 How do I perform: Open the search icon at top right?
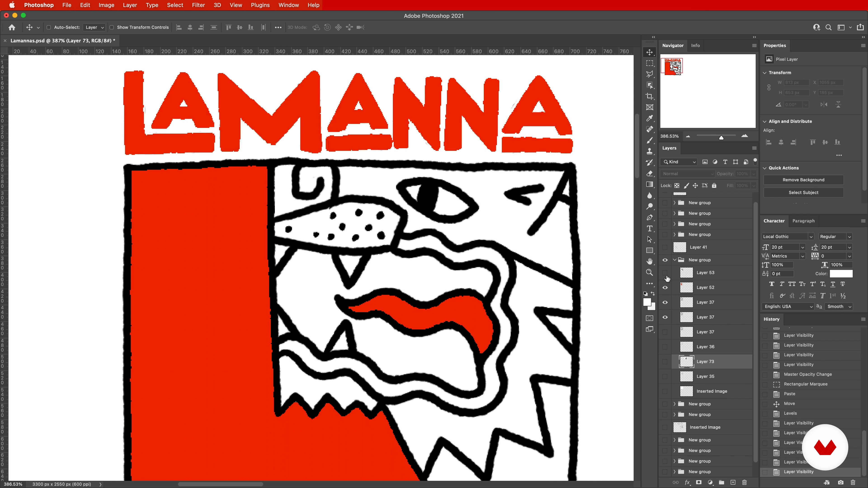coord(828,27)
